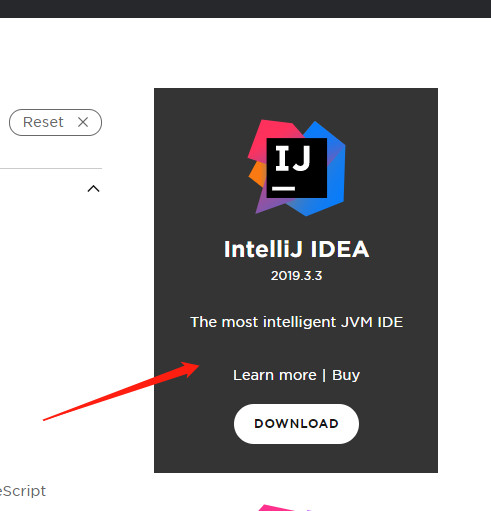Select the partially visible 'eScript' filter label

pos(23,491)
